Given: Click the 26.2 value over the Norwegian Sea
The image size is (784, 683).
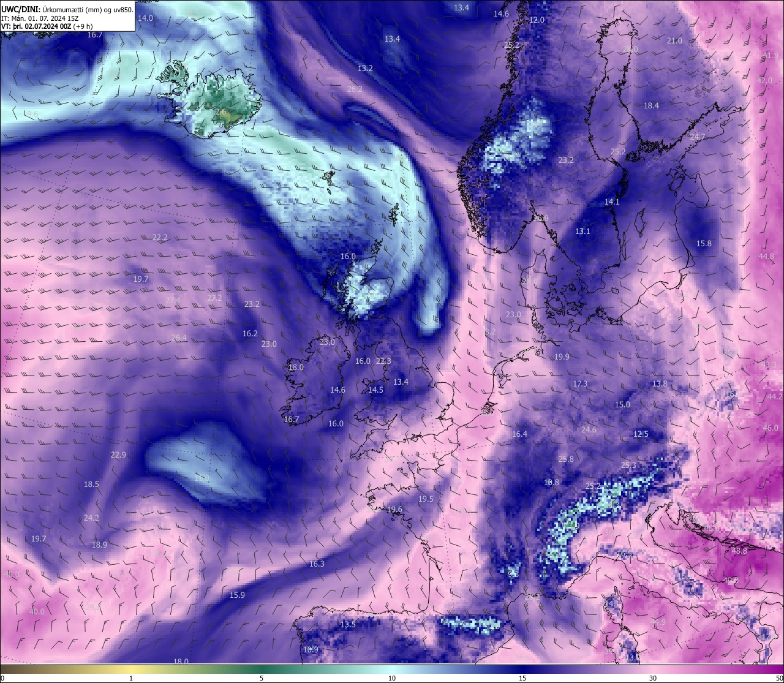Looking at the screenshot, I should pyautogui.click(x=355, y=89).
